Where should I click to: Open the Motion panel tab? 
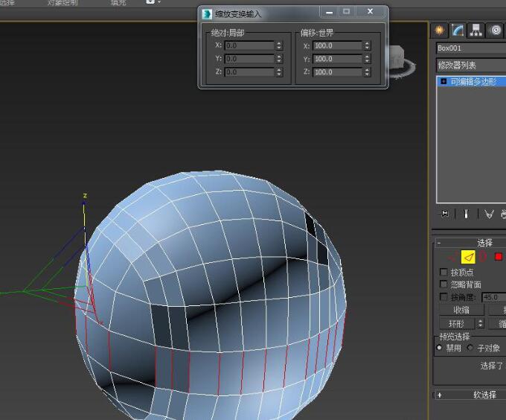tap(496, 30)
